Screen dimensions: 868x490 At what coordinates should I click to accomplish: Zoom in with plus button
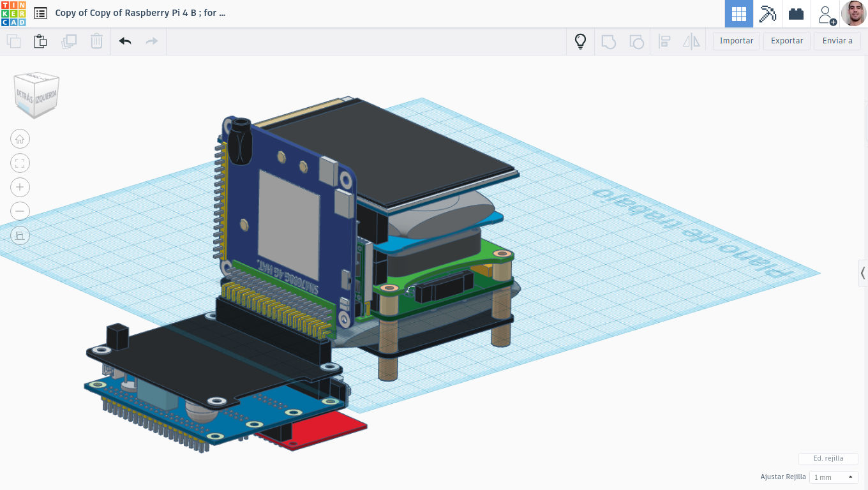point(20,187)
